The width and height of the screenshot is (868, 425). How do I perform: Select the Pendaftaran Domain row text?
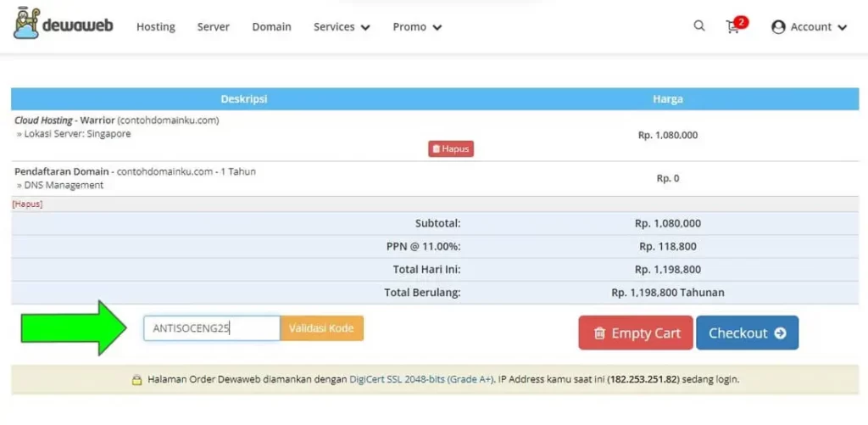[x=135, y=171]
